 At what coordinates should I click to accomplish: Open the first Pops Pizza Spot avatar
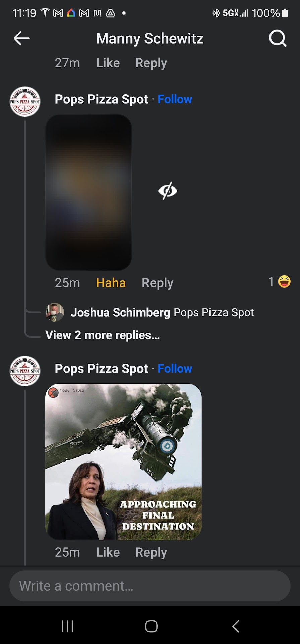pos(25,101)
